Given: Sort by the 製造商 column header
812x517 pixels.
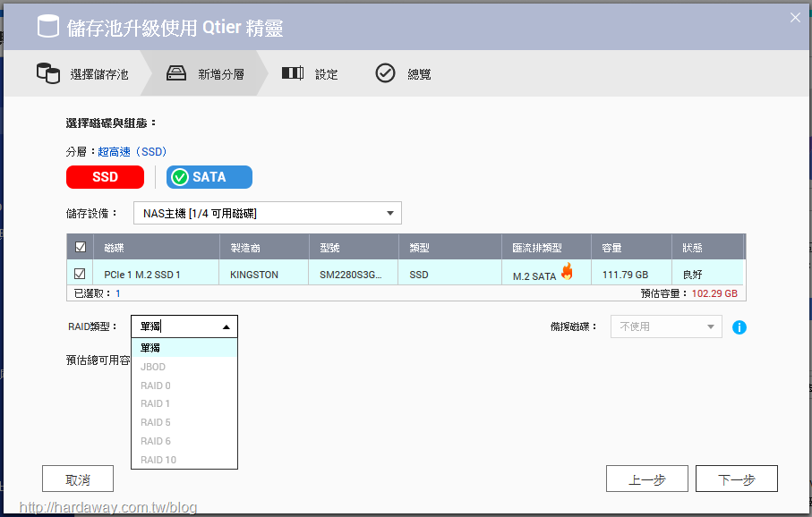Looking at the screenshot, I should [x=265, y=247].
